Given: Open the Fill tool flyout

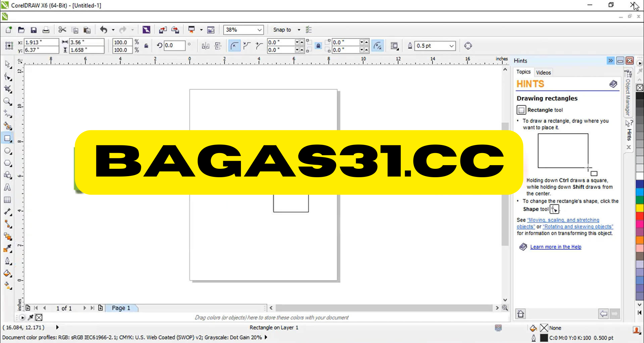Looking at the screenshot, I should coord(7,273).
